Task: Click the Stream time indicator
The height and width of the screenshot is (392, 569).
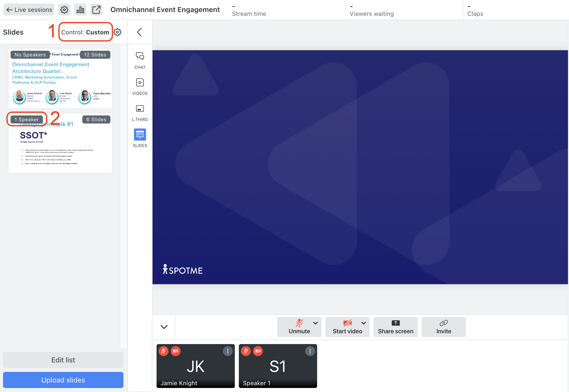Action: pyautogui.click(x=249, y=10)
